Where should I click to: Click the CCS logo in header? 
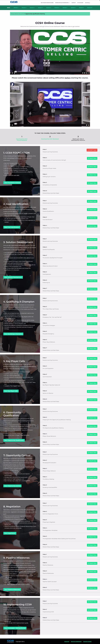(14, 2)
